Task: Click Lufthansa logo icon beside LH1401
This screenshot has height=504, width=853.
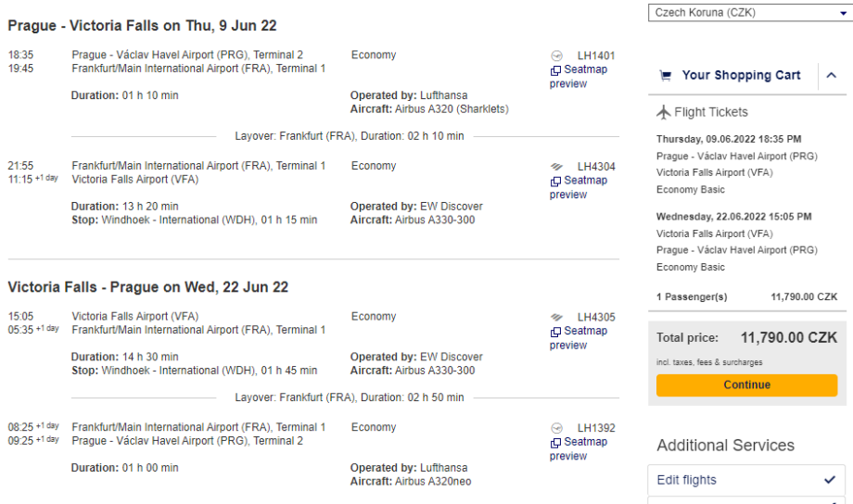Action: [556, 56]
